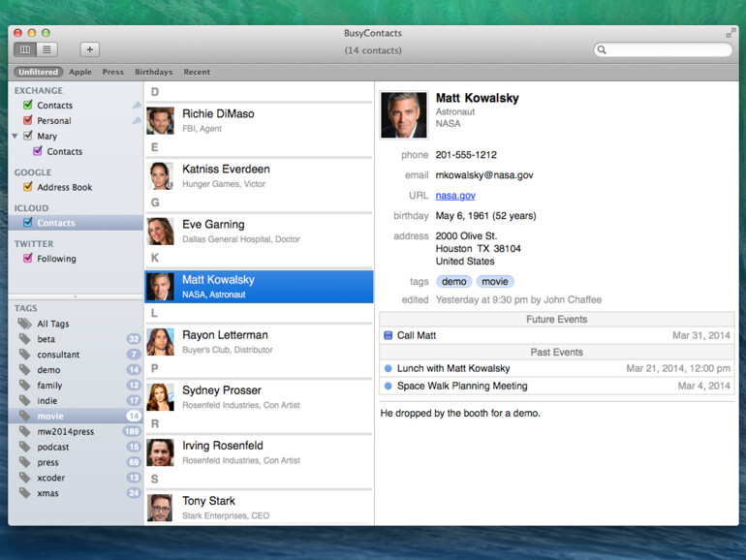Viewport: 746px width, 560px height.
Task: Select Eve Garning in contact list
Action: (x=259, y=232)
